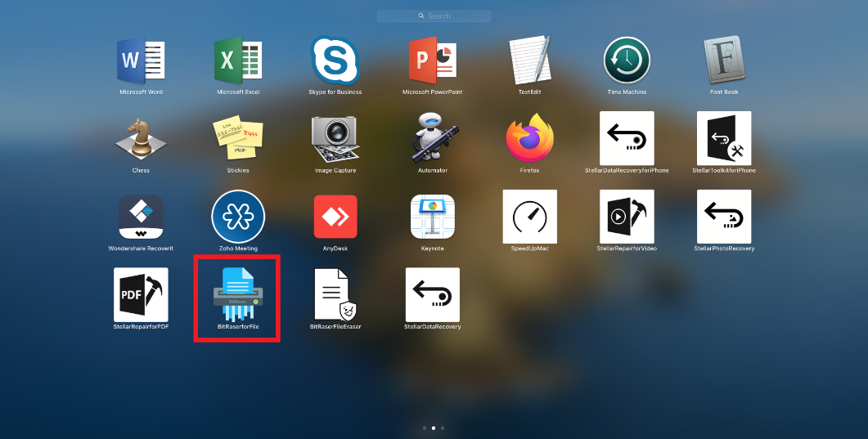Start the Chess app
This screenshot has height=439, width=868.
[x=142, y=138]
